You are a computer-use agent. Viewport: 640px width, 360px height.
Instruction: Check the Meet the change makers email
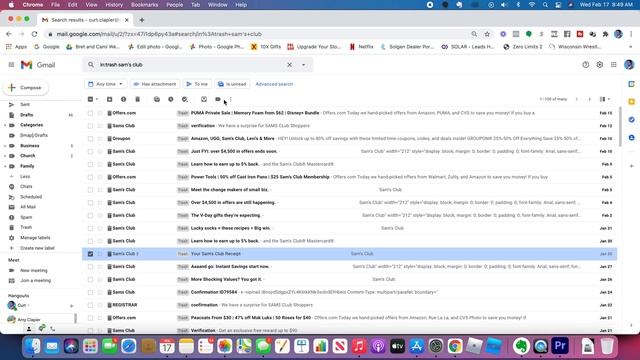[90, 190]
